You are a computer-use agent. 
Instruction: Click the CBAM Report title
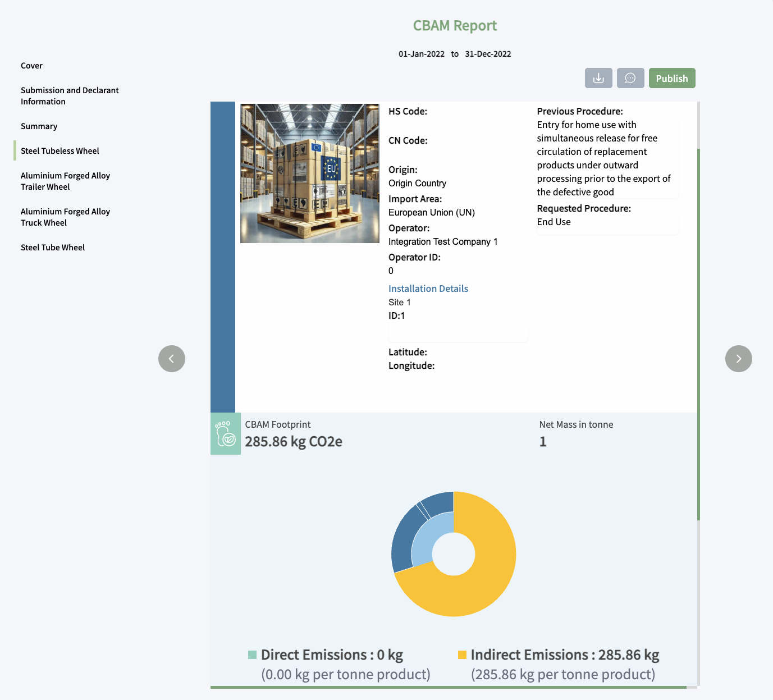455,26
